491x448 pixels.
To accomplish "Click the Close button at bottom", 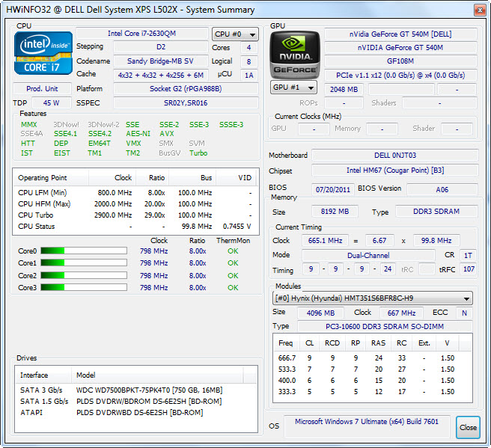I will [x=468, y=427].
